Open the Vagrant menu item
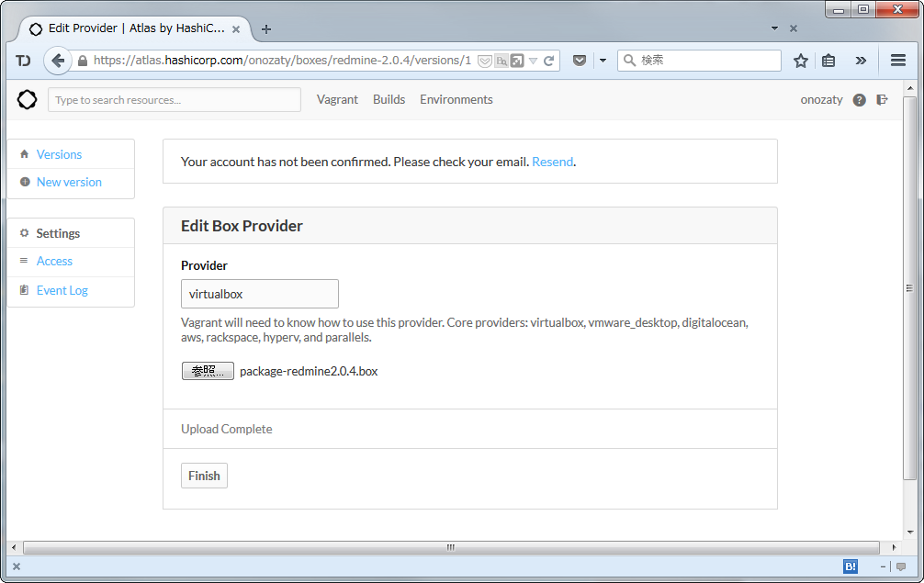This screenshot has height=583, width=924. point(337,99)
